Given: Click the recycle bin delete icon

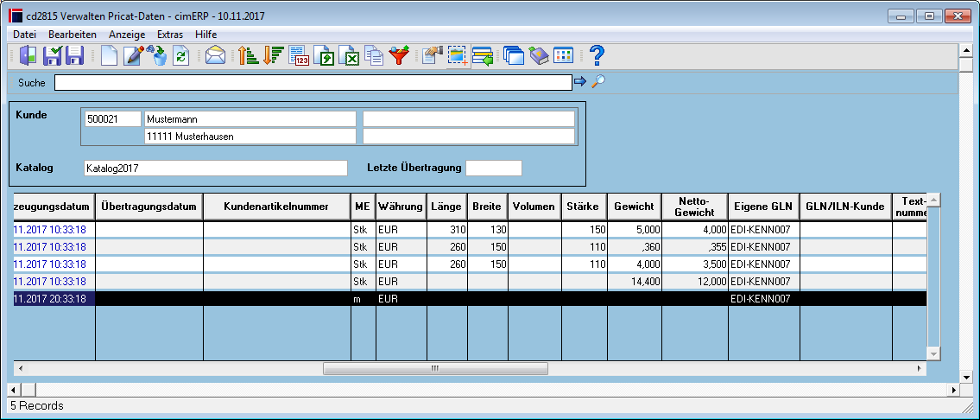Looking at the screenshot, I should click(160, 56).
